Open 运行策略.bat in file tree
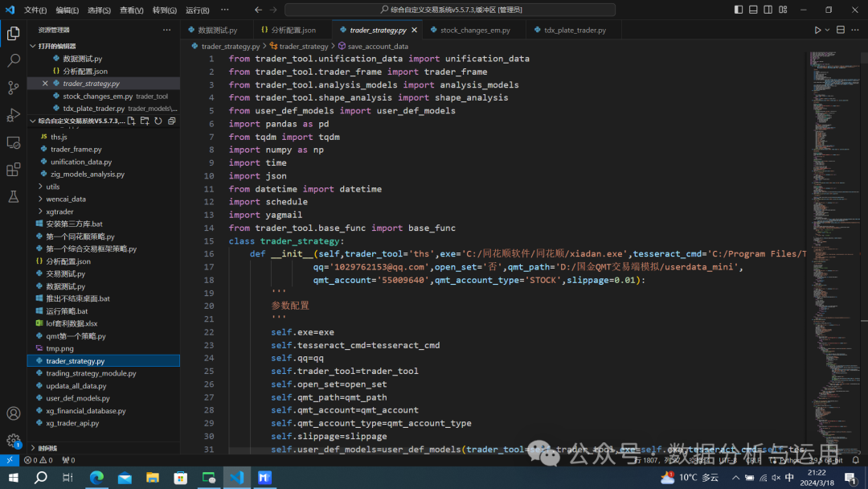Viewport: 868px width, 489px height. pos(67,310)
